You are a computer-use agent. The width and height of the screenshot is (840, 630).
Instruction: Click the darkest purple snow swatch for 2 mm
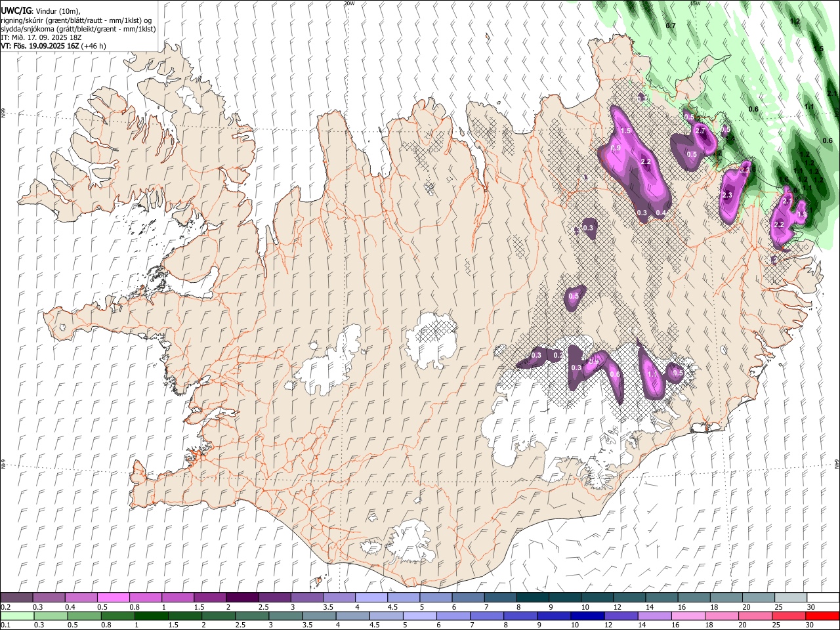coord(242,598)
